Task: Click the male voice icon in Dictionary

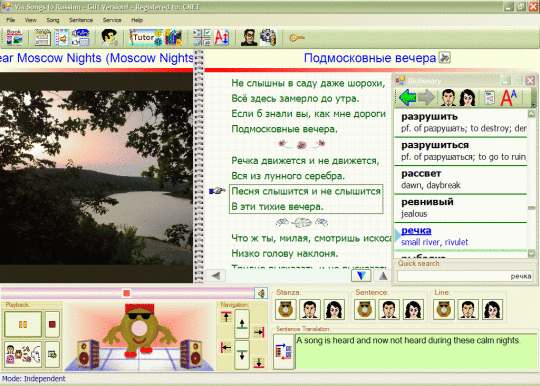Action: [448, 98]
